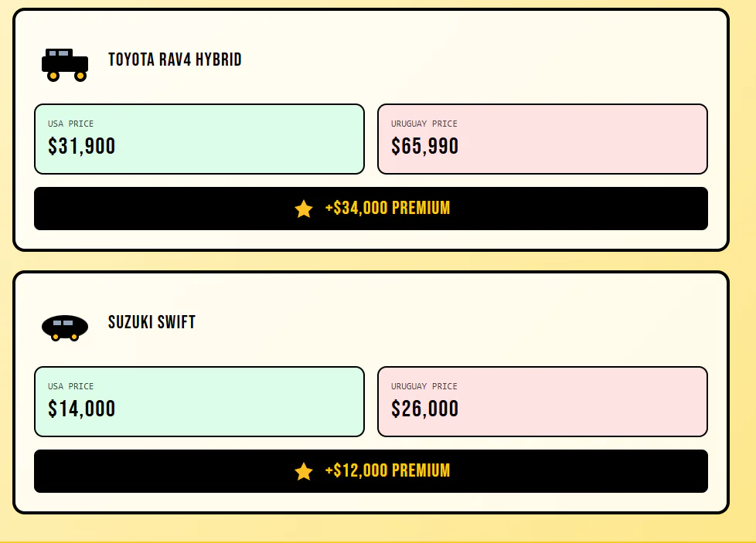This screenshot has width=756, height=543.
Task: Click the $14,000 USA price value
Action: pyautogui.click(x=82, y=409)
